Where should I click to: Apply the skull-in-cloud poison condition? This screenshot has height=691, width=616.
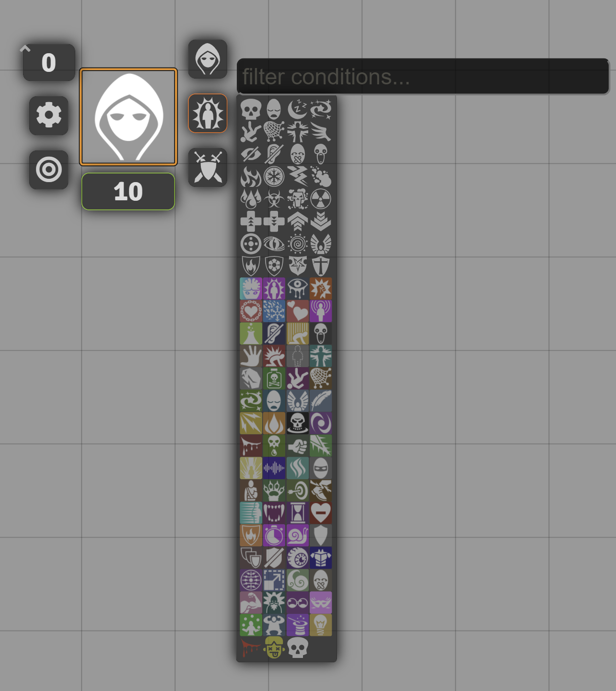point(297,199)
